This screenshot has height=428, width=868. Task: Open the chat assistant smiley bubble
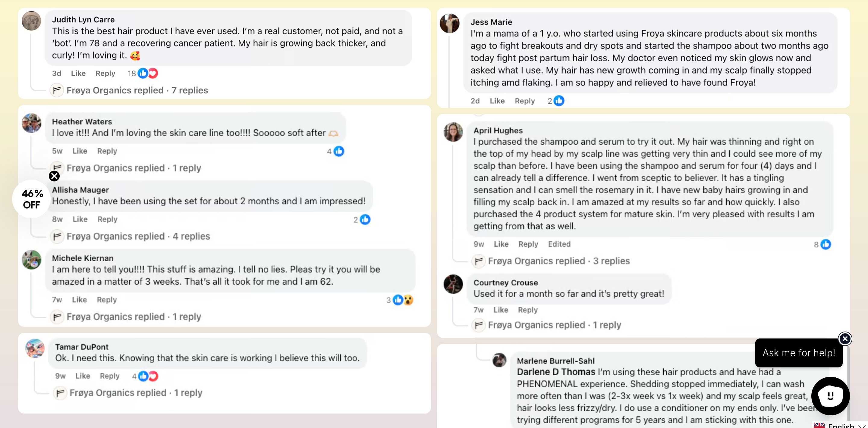[830, 396]
